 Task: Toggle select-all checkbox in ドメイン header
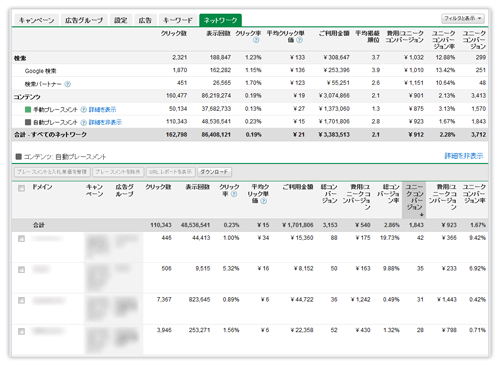(x=21, y=188)
